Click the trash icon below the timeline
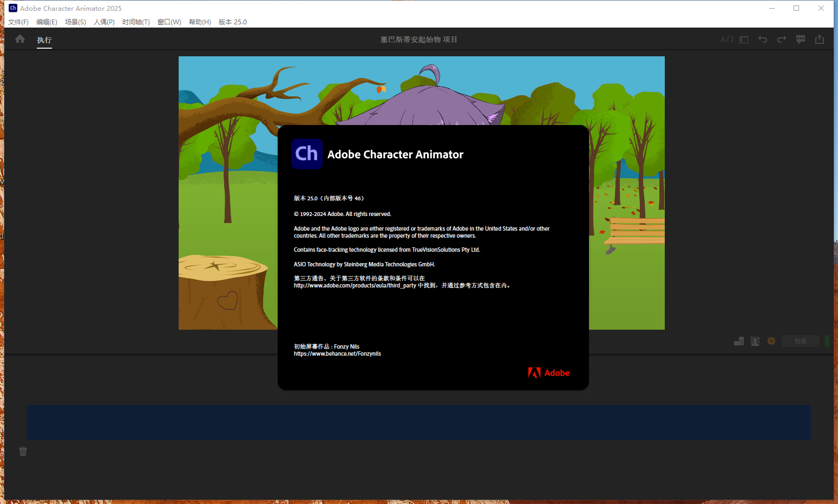Screen dimensions: 838x504 point(23,451)
